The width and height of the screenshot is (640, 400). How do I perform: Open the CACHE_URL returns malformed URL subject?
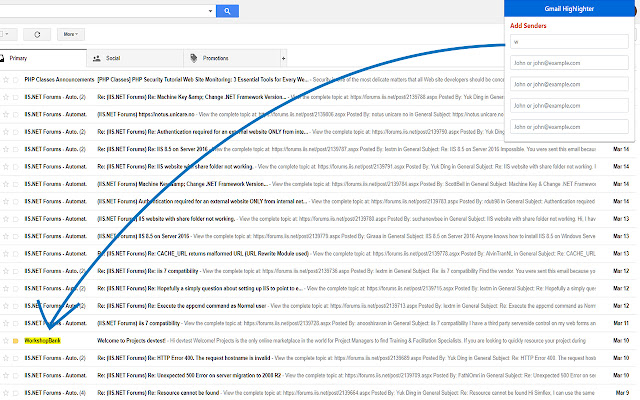coord(203,253)
